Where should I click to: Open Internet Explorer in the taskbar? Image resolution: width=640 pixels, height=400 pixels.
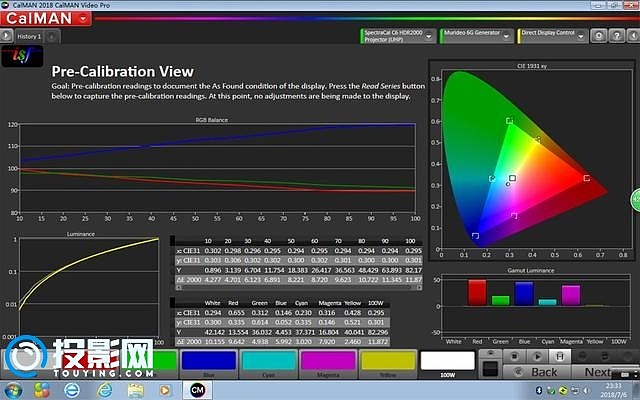coord(104,390)
